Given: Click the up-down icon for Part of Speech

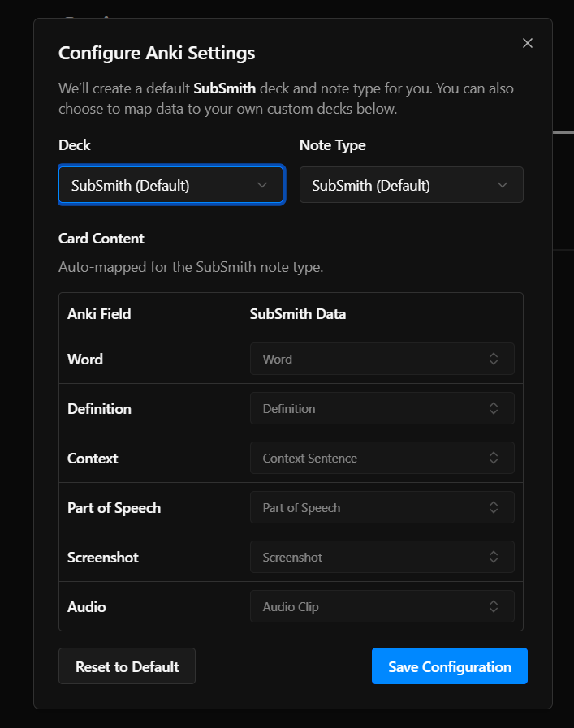Looking at the screenshot, I should pyautogui.click(x=494, y=507).
